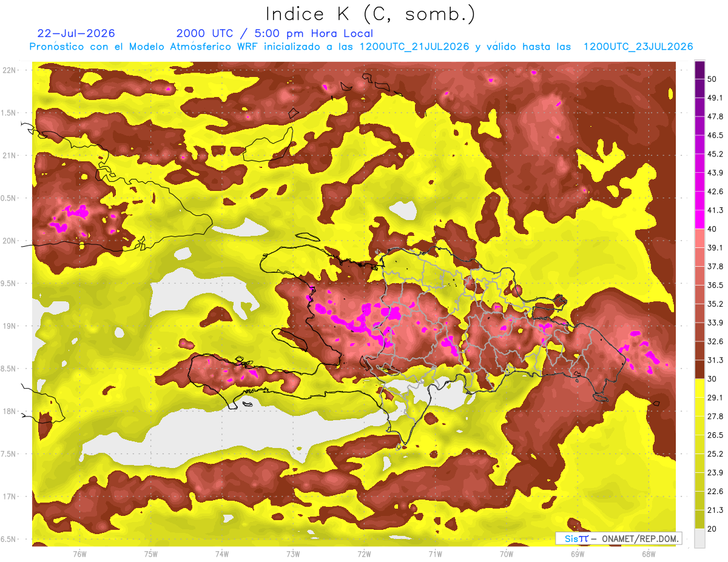Click the legend value '30'
Image resolution: width=728 pixels, height=562 pixels.
(x=712, y=379)
